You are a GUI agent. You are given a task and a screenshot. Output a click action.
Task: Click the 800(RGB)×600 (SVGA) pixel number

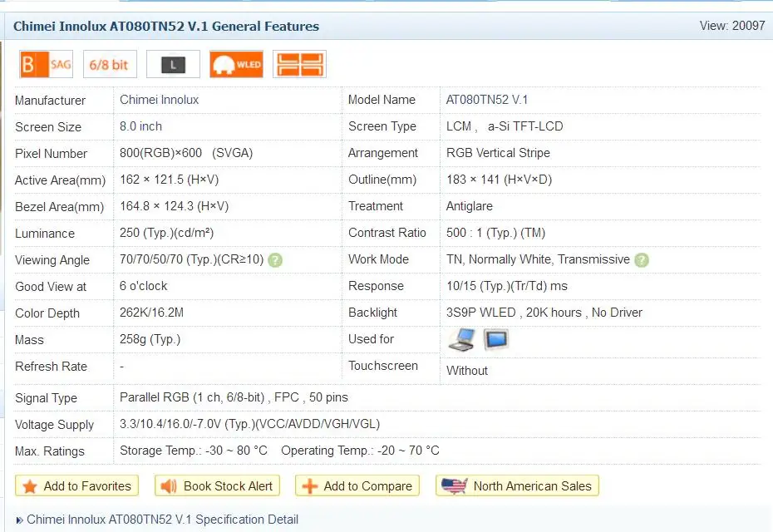pyautogui.click(x=186, y=153)
